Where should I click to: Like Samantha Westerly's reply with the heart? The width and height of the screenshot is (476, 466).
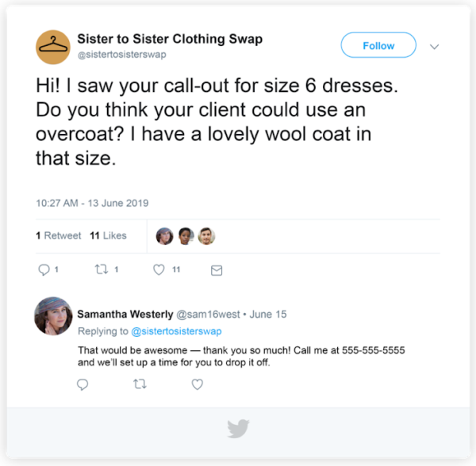(198, 384)
